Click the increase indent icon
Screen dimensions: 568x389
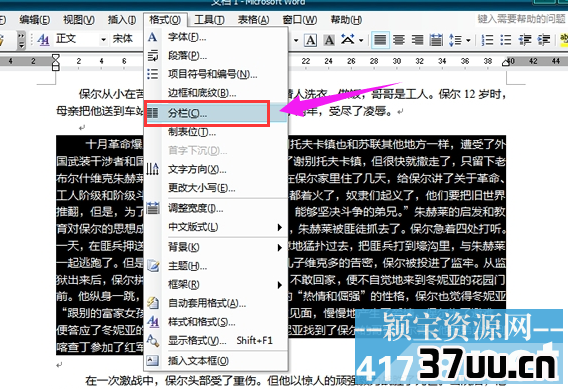coord(543,40)
